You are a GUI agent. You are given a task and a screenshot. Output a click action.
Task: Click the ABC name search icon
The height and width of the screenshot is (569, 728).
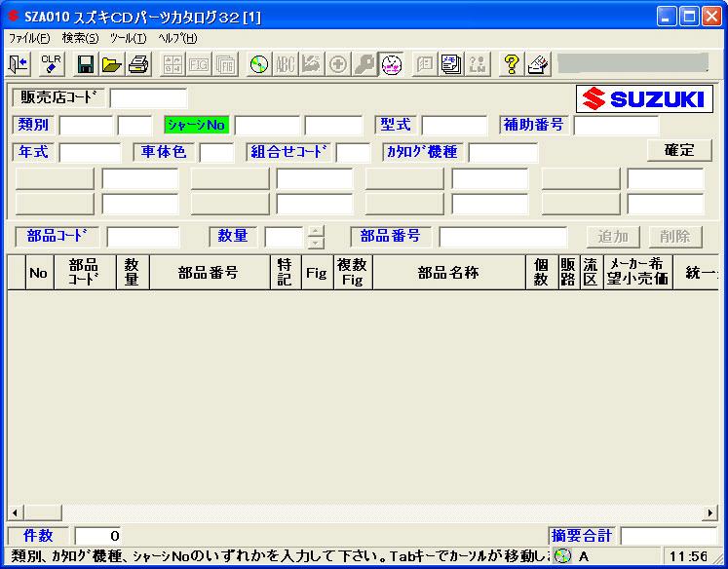coord(286,64)
